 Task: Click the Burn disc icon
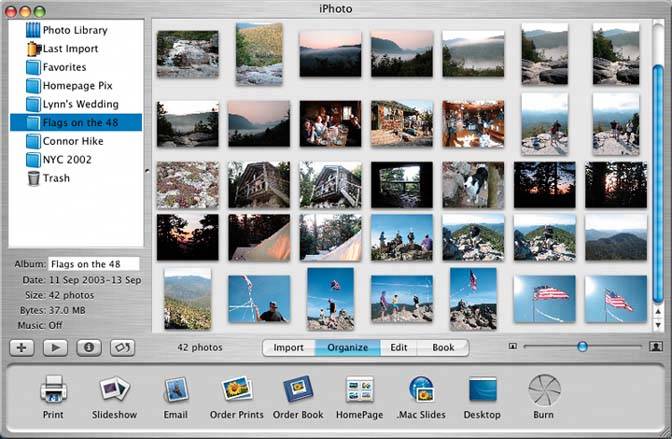point(544,390)
